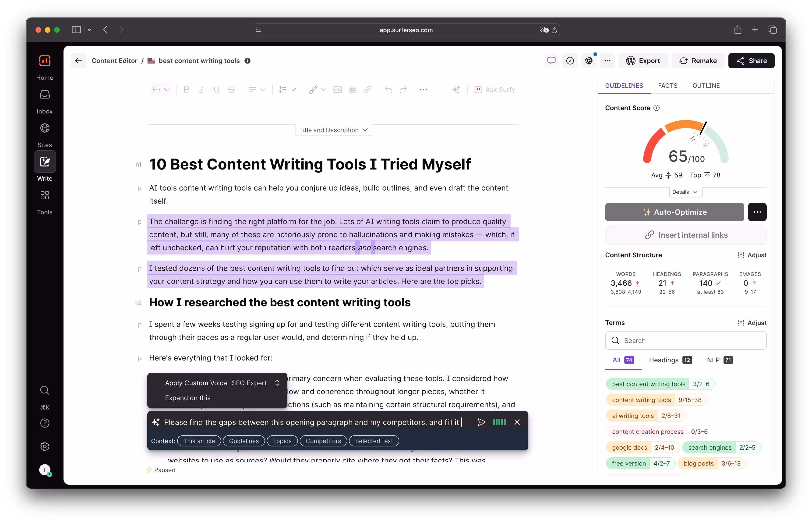
Task: Toggle the Guidelines context chip
Action: pyautogui.click(x=244, y=441)
